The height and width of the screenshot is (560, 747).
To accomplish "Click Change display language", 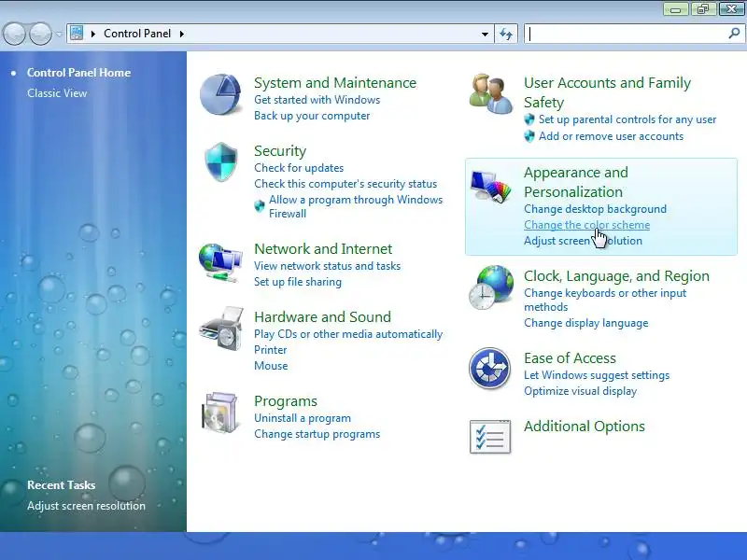I will 586,323.
